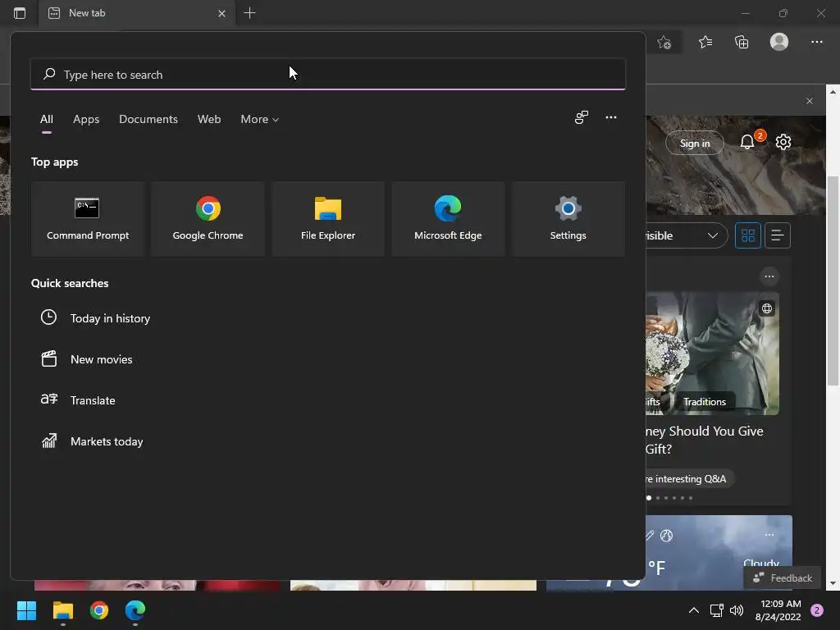Click the Traditions tag on news card
This screenshot has width=840, height=630.
click(x=705, y=402)
